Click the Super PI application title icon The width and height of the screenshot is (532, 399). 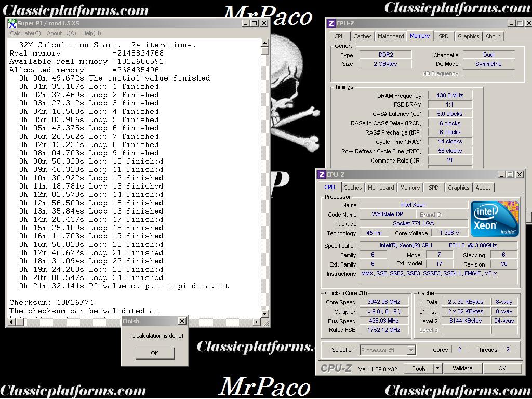[x=12, y=23]
